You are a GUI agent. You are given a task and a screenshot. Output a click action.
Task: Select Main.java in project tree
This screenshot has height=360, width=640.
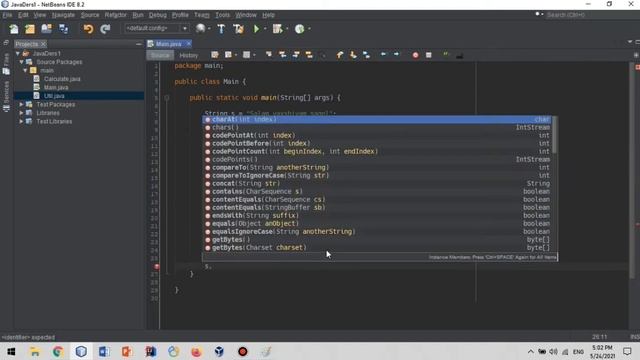[x=56, y=87]
